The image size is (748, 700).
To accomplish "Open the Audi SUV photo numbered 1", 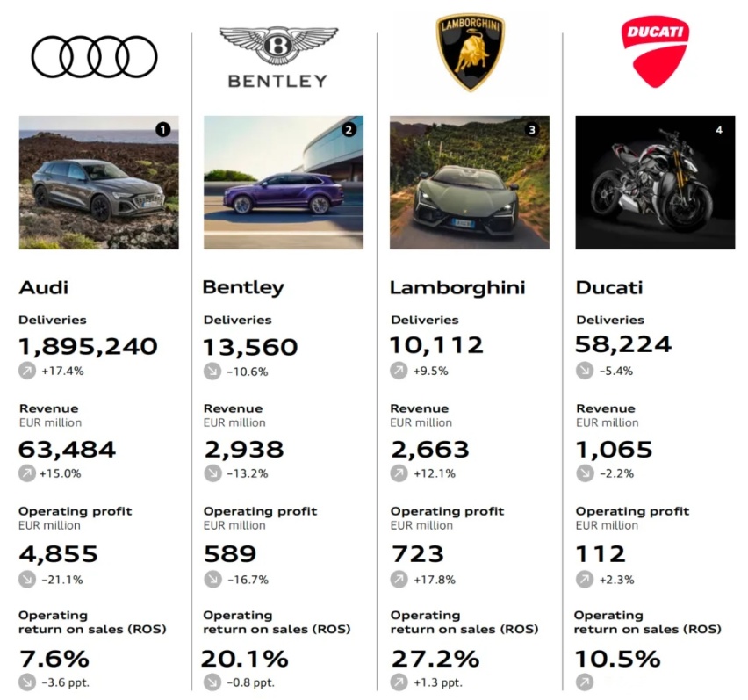I will click(98, 183).
